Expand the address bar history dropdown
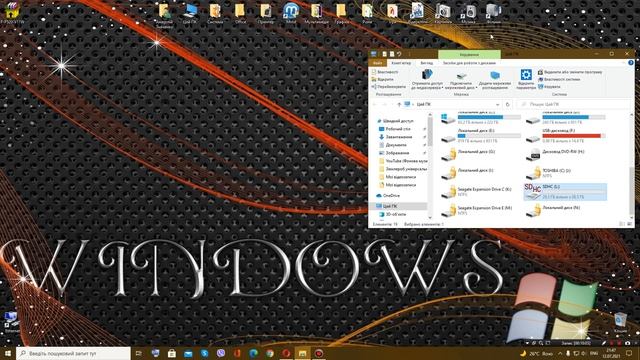The width and height of the screenshot is (640, 360). 497,104
